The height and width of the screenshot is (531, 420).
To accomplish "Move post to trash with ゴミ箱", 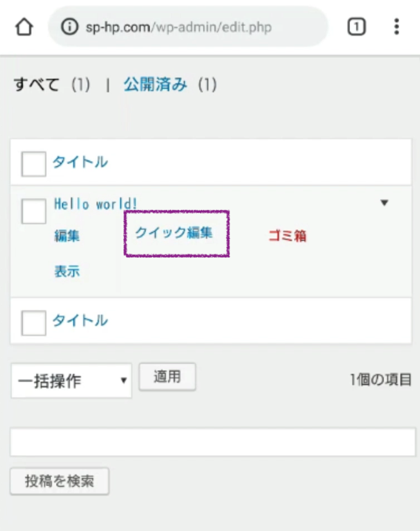I will 287,236.
